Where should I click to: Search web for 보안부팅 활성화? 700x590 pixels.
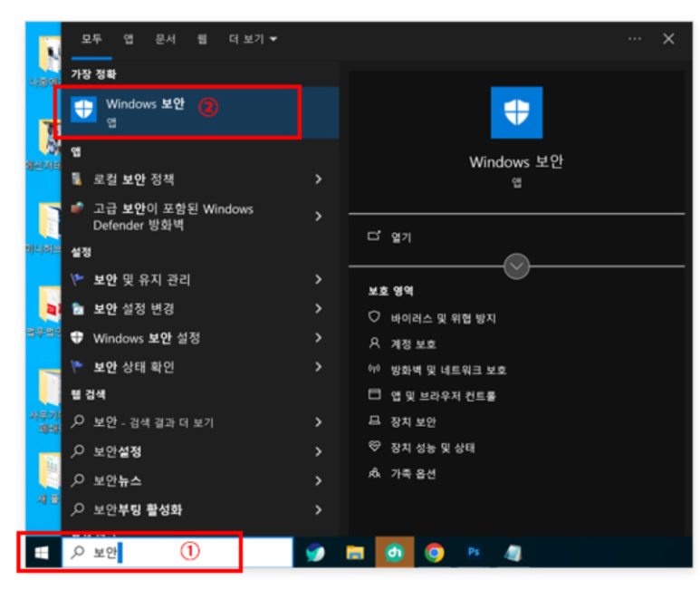138,509
